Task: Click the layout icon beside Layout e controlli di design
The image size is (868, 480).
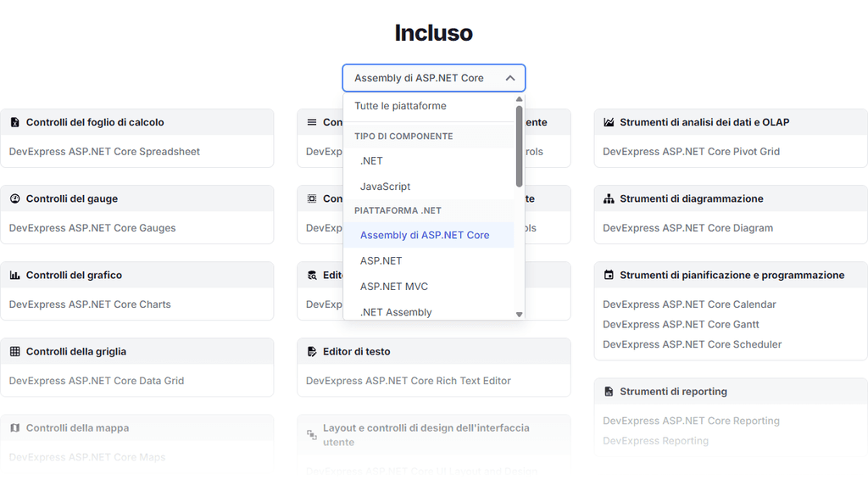Action: click(x=312, y=435)
